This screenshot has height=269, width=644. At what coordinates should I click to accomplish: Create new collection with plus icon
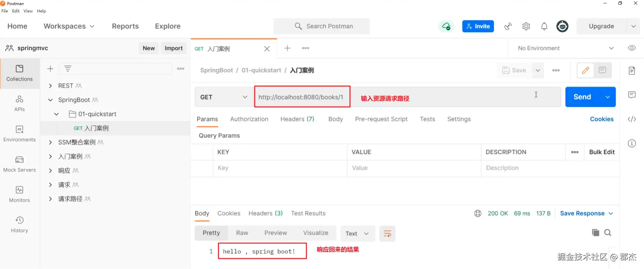[x=50, y=69]
